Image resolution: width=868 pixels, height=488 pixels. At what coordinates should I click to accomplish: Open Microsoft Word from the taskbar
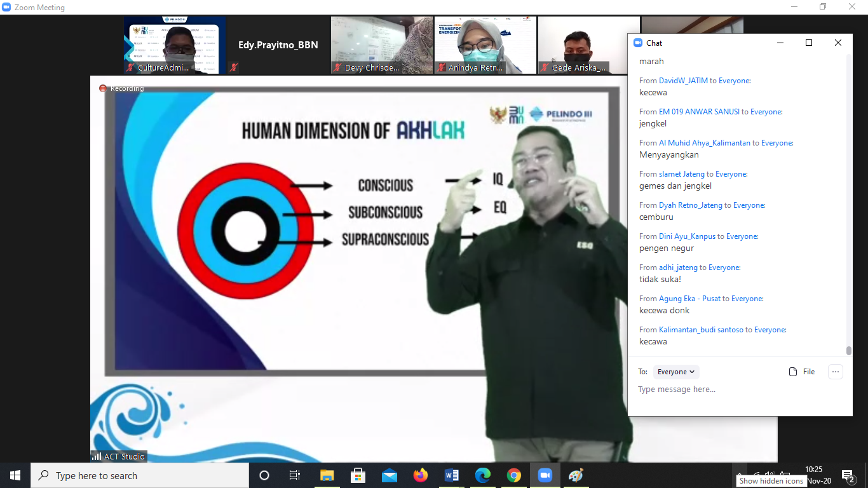tap(452, 475)
